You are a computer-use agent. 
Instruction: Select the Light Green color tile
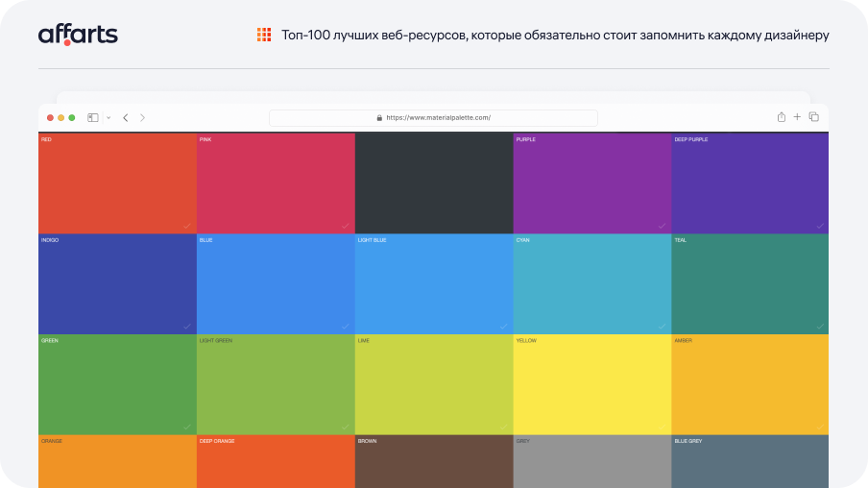click(276, 384)
